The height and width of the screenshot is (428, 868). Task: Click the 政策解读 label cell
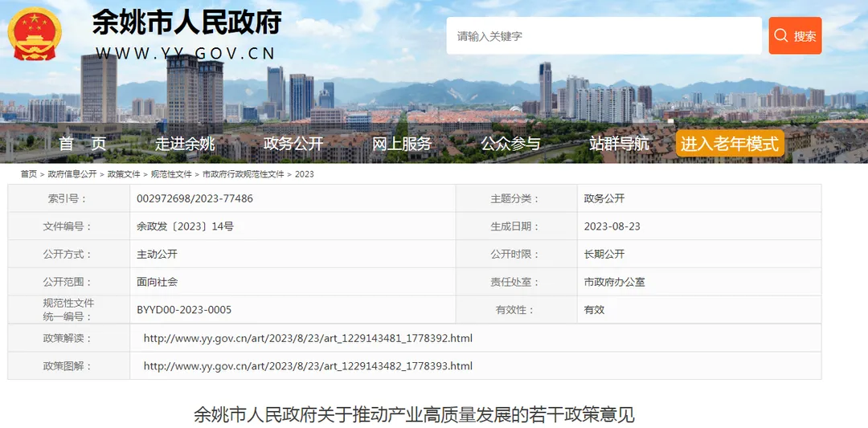point(68,338)
